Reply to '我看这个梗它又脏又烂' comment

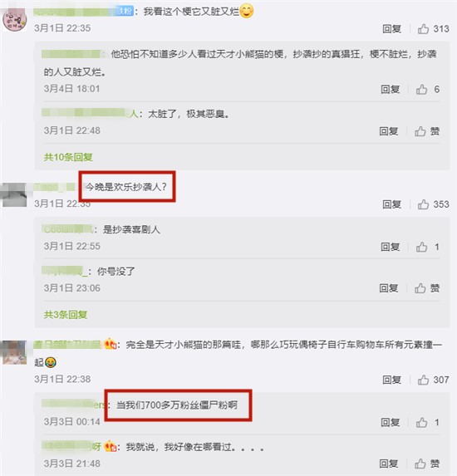(391, 29)
